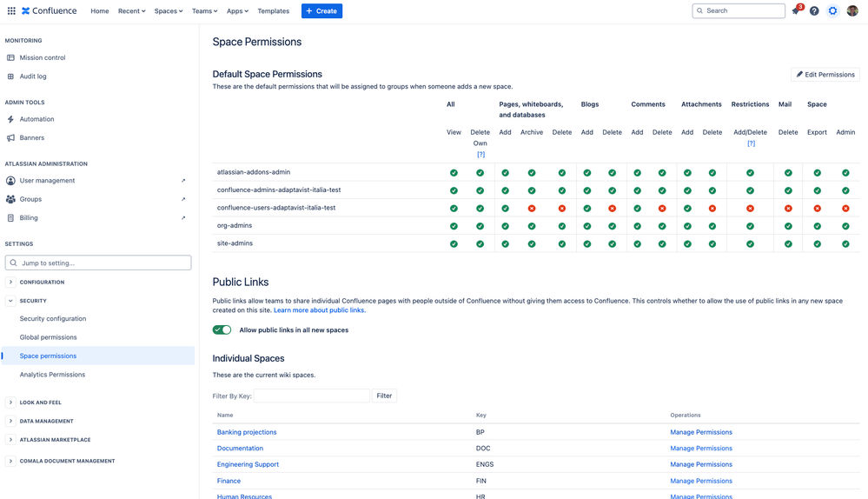This screenshot has width=868, height=499.
Task: Open the user profile avatar
Action: (852, 10)
